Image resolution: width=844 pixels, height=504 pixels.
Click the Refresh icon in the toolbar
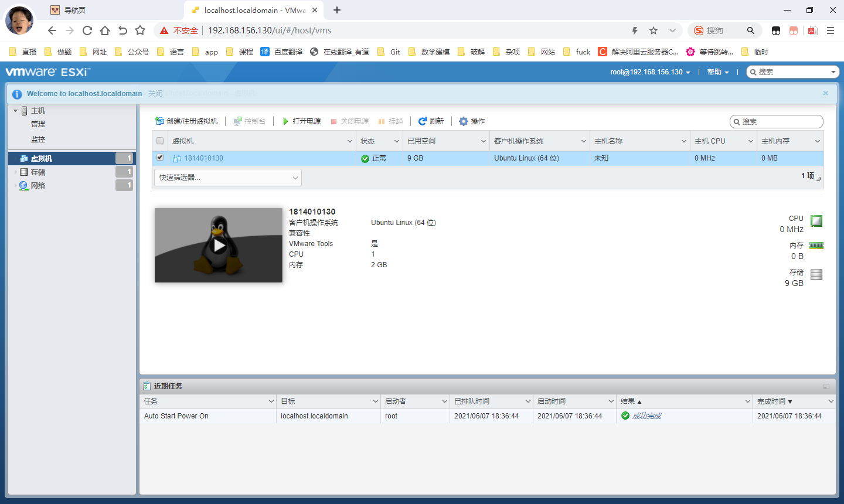click(x=422, y=121)
